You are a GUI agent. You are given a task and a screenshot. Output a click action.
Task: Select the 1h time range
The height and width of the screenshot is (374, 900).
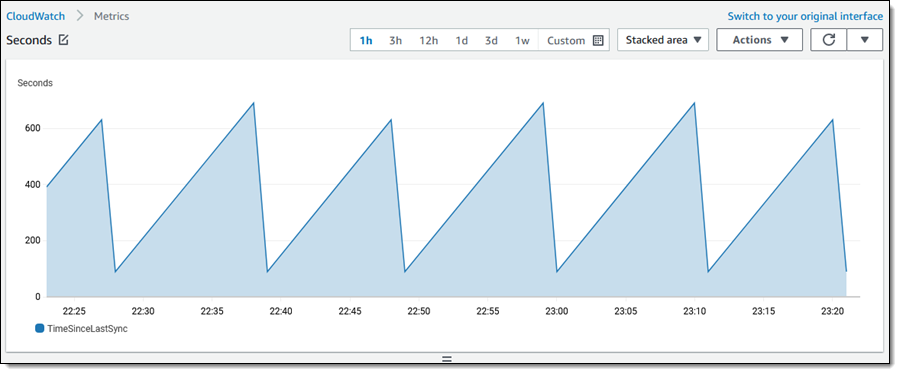click(366, 40)
